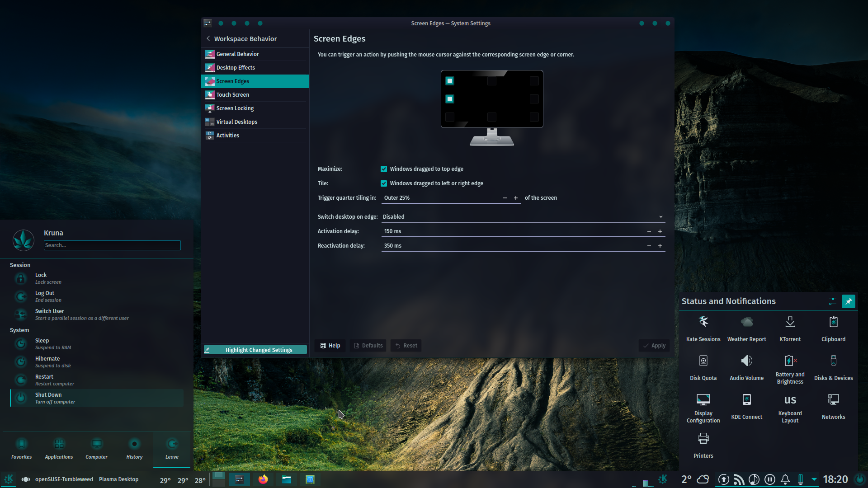Increase the quarter tiling trigger percentage

point(516,198)
